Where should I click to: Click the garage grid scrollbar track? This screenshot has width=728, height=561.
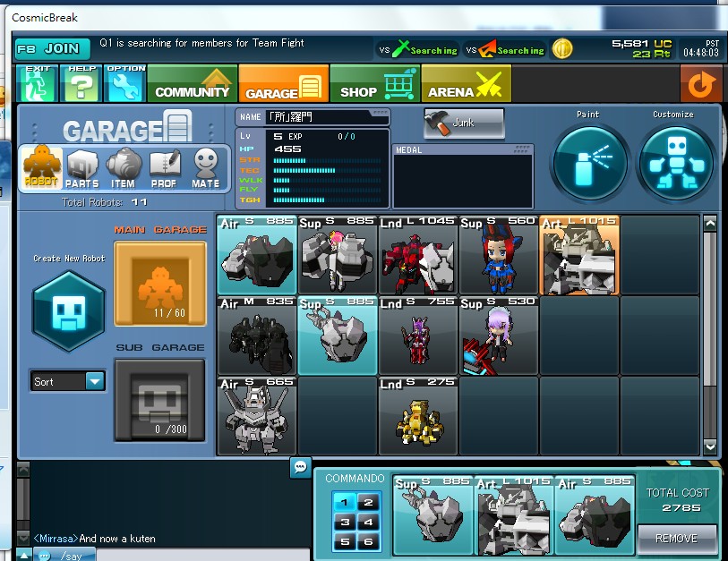(710, 335)
